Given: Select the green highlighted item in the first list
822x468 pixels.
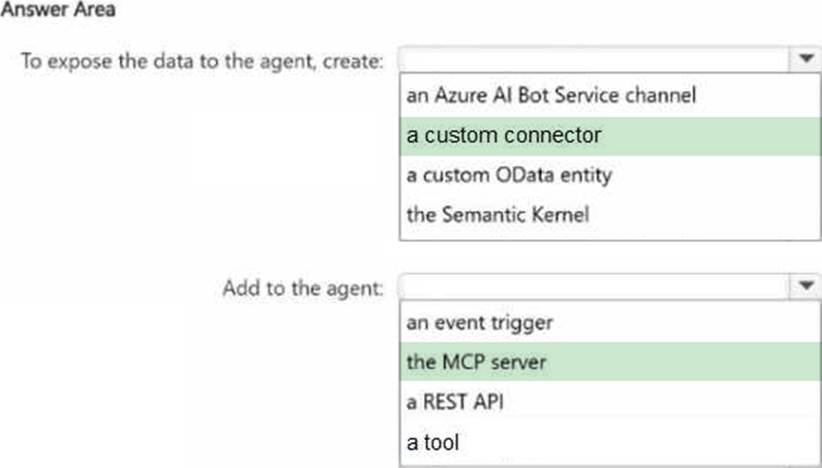Looking at the screenshot, I should coord(610,135).
